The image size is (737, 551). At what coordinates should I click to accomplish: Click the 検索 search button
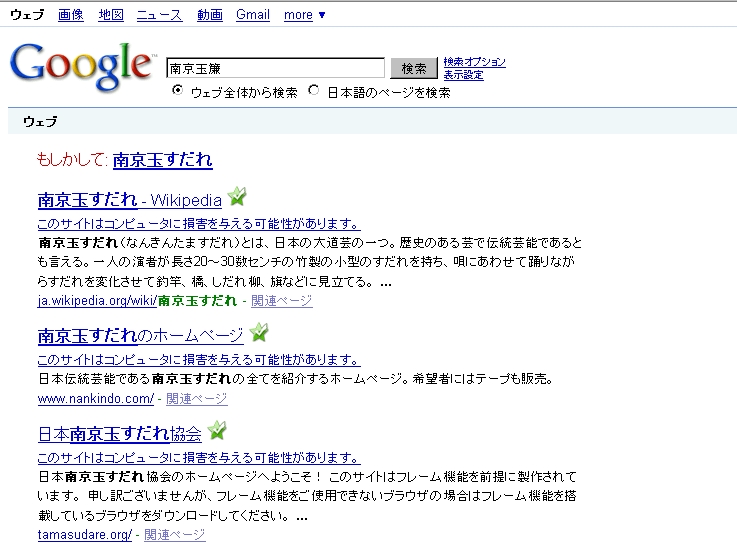(x=414, y=69)
